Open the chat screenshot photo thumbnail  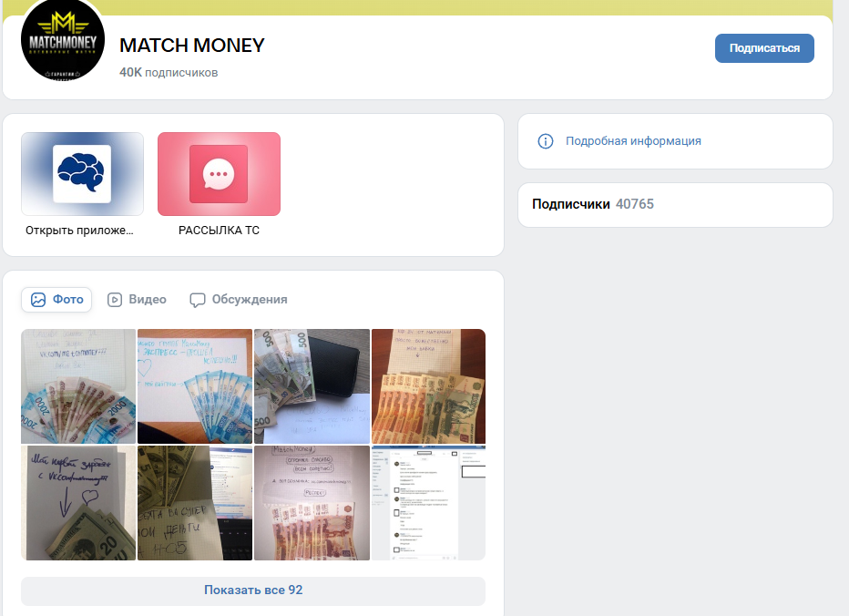click(428, 503)
